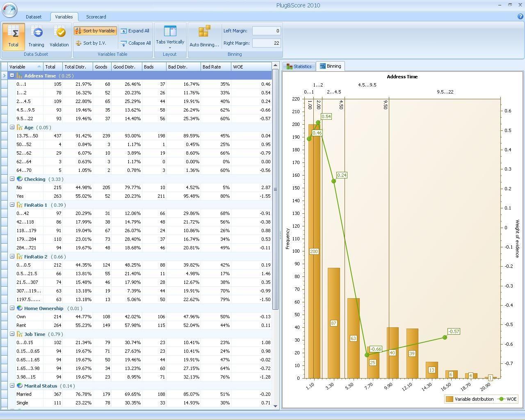Click the FinRatio 1 histogram icon
The image size is (525, 420).
pos(19,205)
